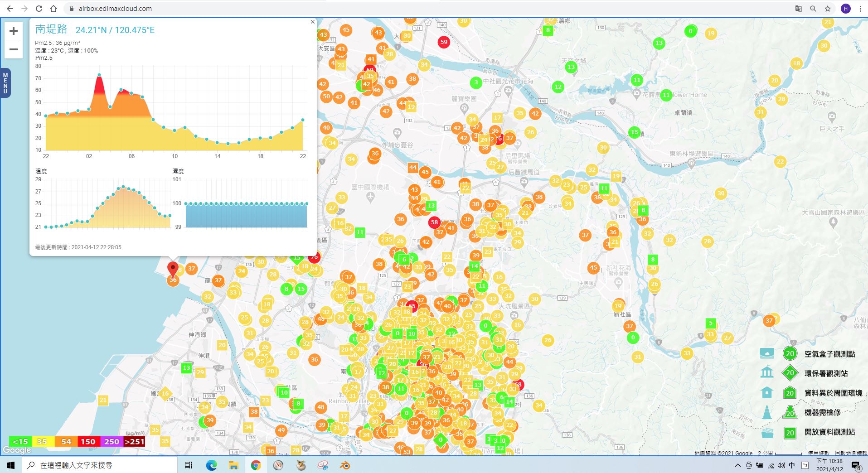Image resolution: width=868 pixels, height=473 pixels.
Task: Launch Blender from taskbar
Action: point(345,465)
